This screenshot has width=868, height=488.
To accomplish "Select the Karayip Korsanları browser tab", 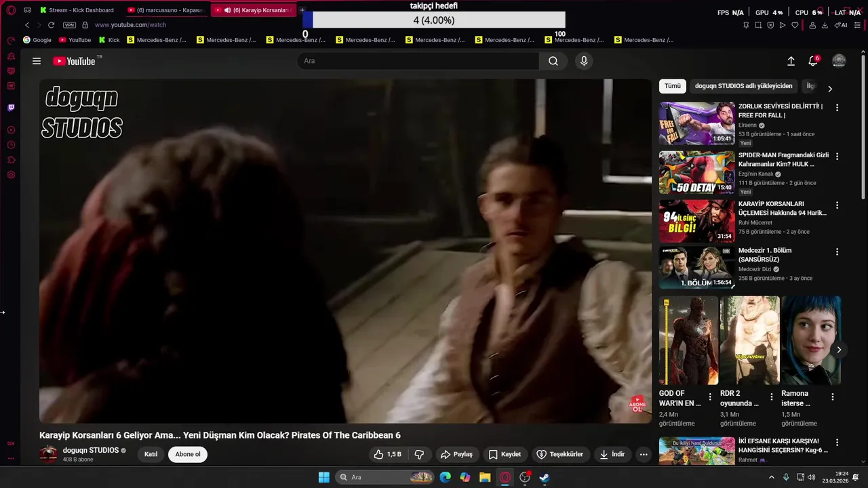I will pos(253,10).
